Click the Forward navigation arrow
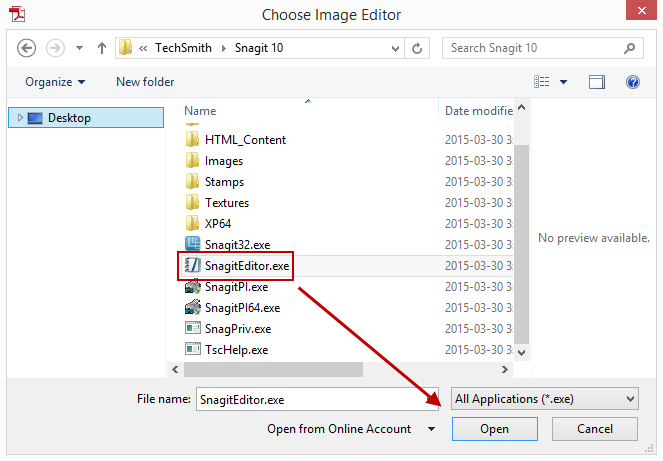This screenshot has width=663, height=461. coord(55,48)
